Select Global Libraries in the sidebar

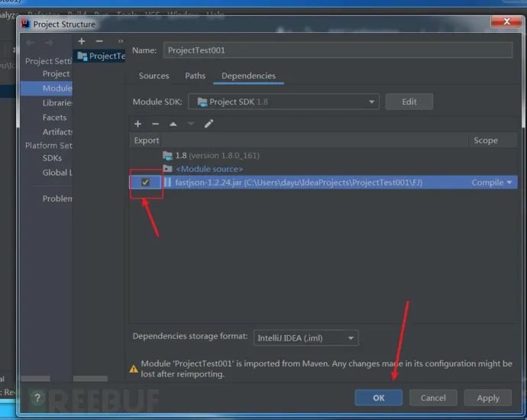[x=57, y=173]
